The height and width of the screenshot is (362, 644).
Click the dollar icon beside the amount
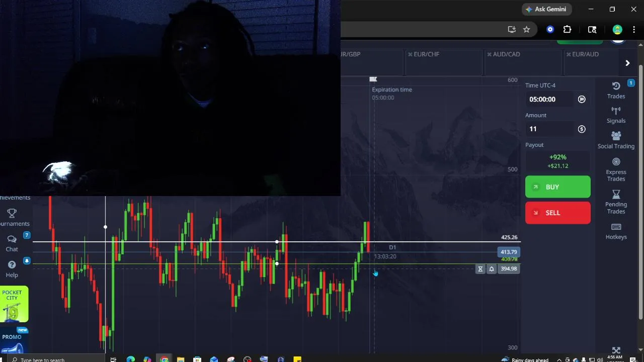(582, 129)
